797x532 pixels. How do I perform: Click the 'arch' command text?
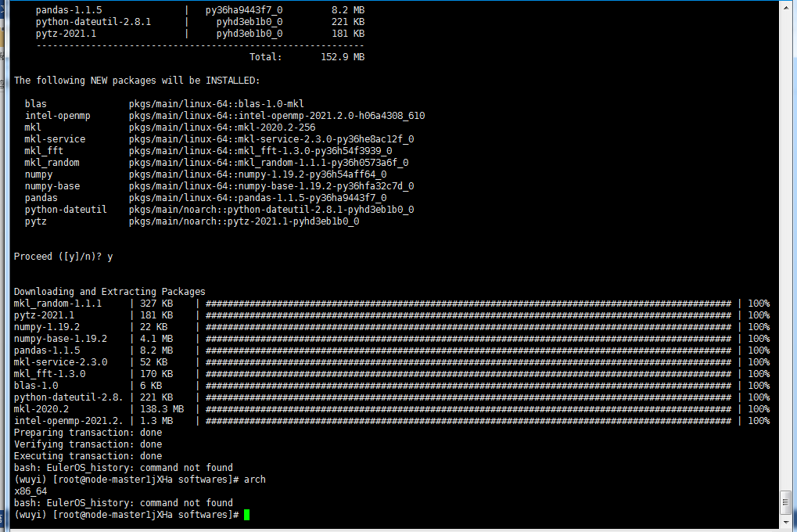[x=255, y=479]
